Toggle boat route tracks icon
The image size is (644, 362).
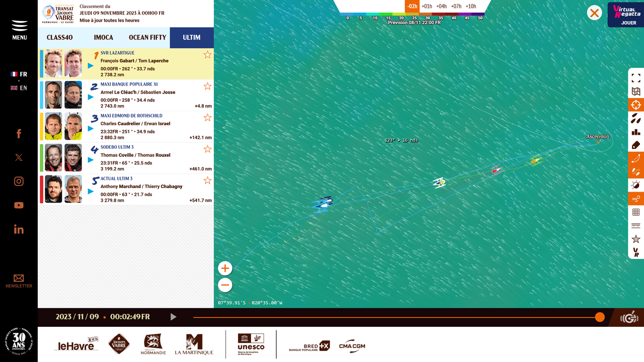pyautogui.click(x=636, y=159)
